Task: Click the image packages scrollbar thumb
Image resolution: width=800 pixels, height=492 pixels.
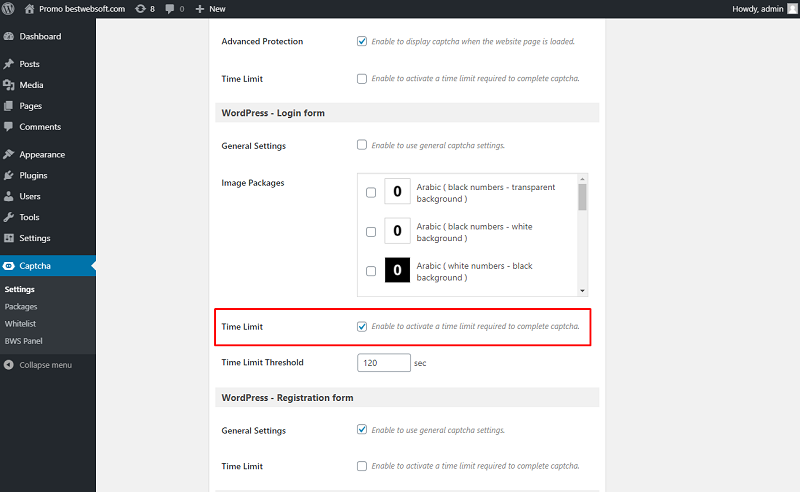Action: (582, 197)
